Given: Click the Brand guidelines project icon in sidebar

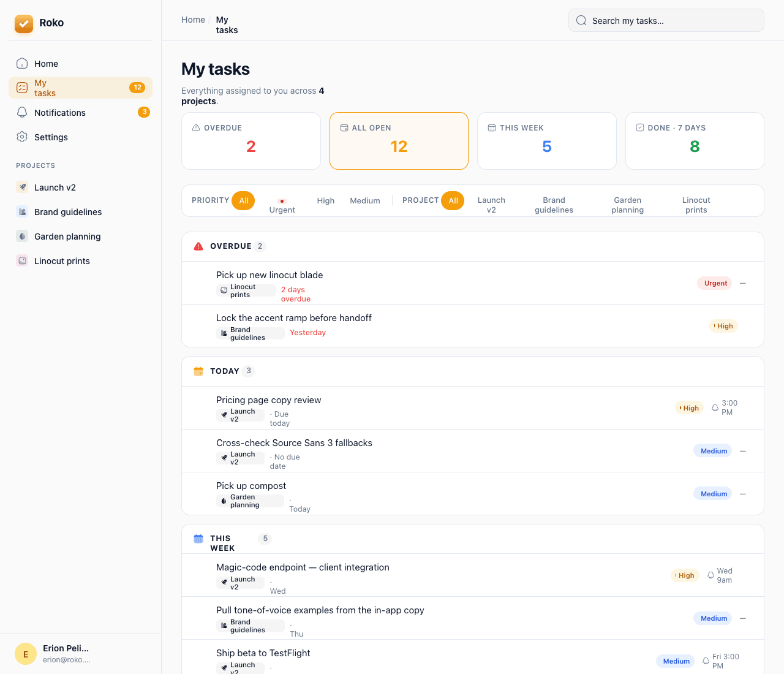Looking at the screenshot, I should 22,211.
